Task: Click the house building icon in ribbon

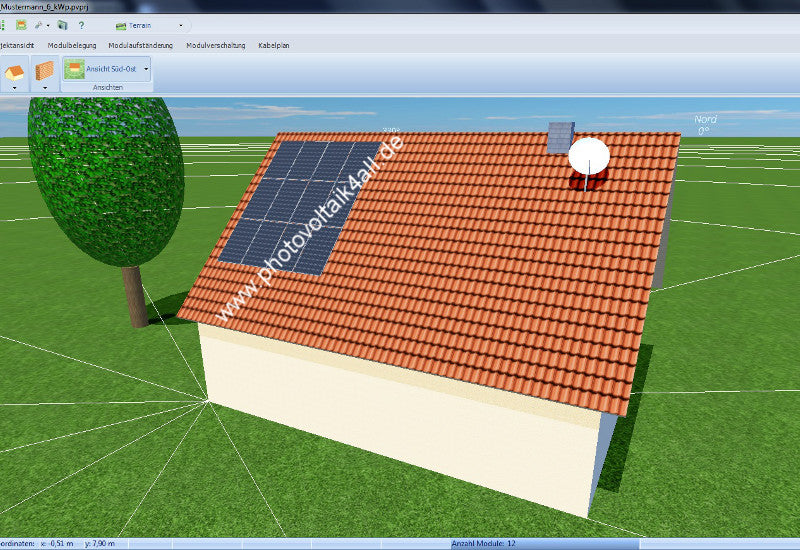Action: (14, 72)
